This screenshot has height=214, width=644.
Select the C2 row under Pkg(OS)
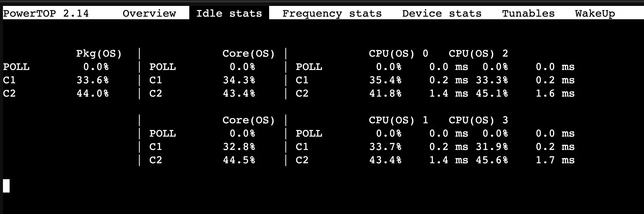[x=9, y=93]
